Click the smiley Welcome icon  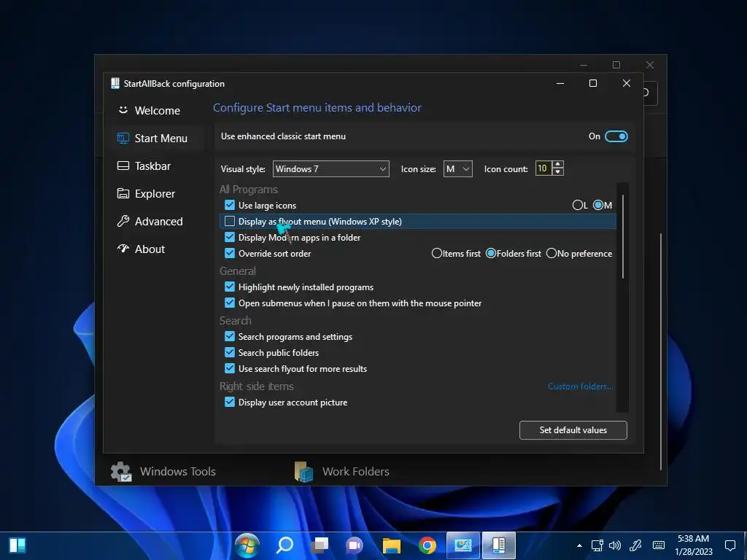pos(123,110)
